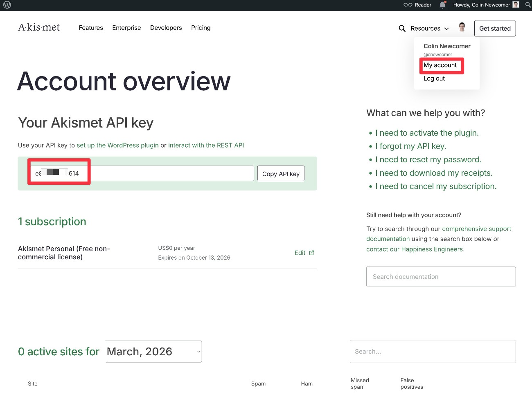Viewport: 532px width, 399px height.
Task: Open the "I forgot my API key" link
Action: point(410,146)
